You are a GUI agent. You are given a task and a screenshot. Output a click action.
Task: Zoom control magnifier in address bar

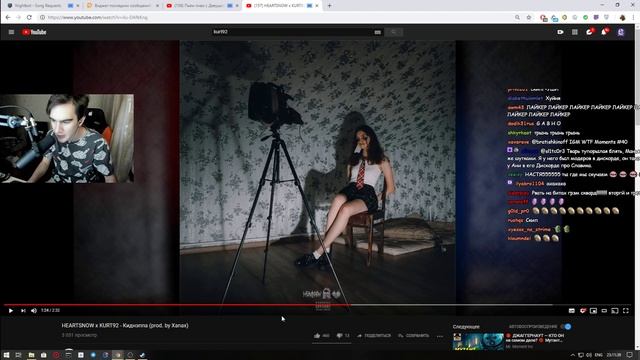pyautogui.click(x=518, y=18)
